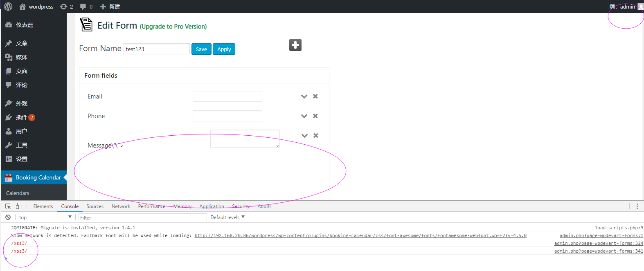
Task: Switch to the Sources tab
Action: click(x=95, y=206)
